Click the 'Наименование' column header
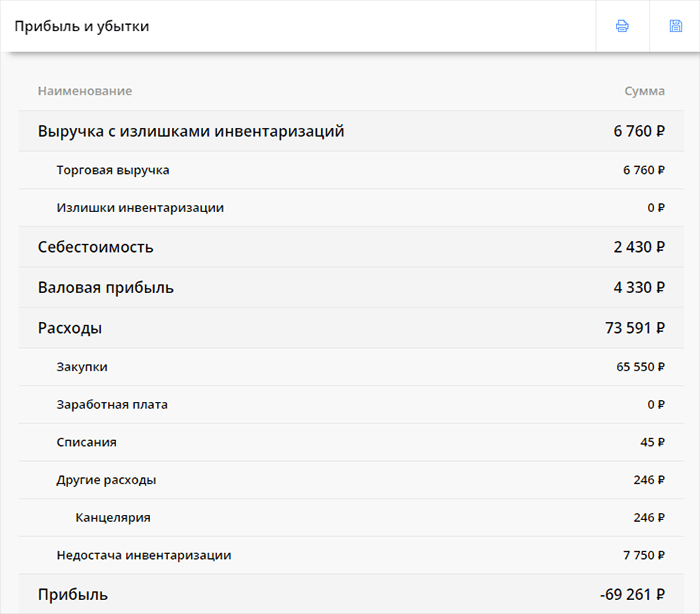 [x=85, y=91]
